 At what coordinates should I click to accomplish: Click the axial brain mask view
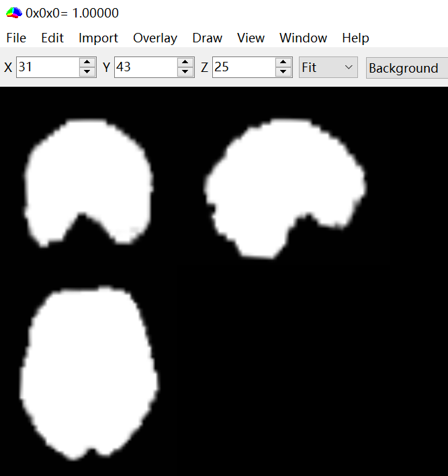tap(89, 372)
